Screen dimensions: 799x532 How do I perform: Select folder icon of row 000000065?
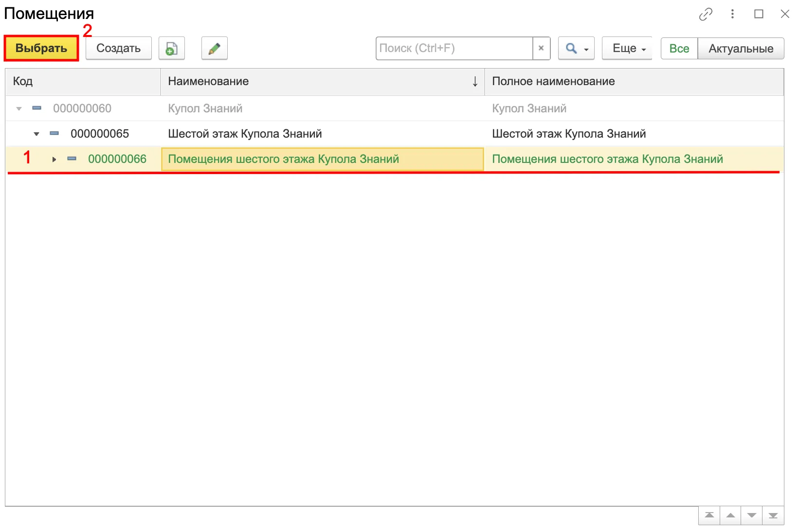coord(54,133)
